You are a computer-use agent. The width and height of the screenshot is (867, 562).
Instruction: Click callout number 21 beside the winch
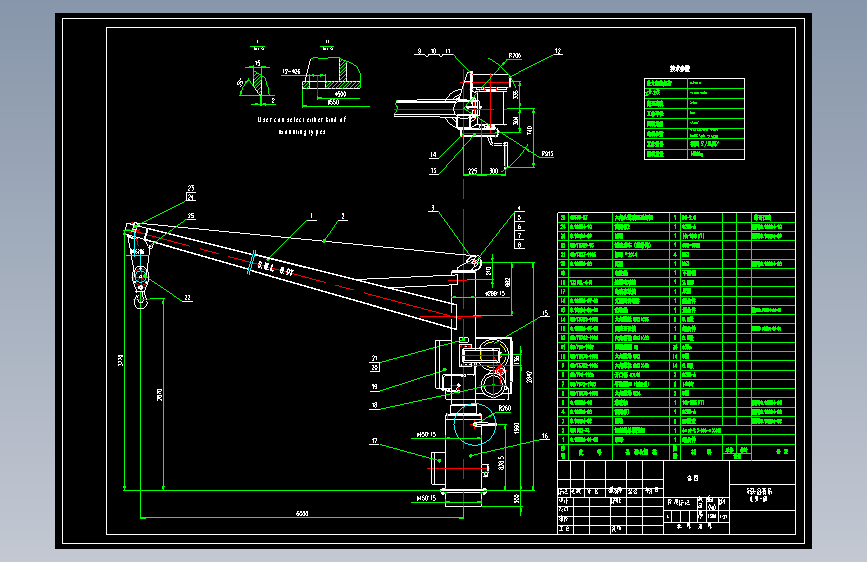pyautogui.click(x=374, y=358)
